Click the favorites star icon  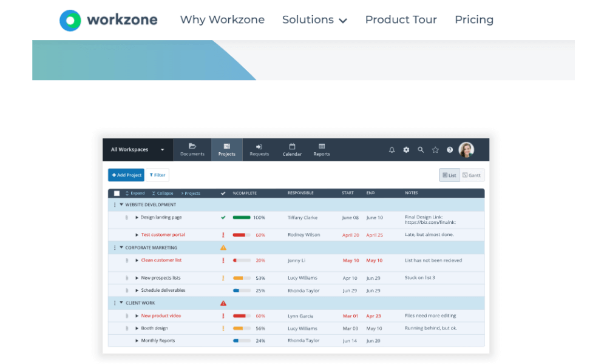coord(435,150)
